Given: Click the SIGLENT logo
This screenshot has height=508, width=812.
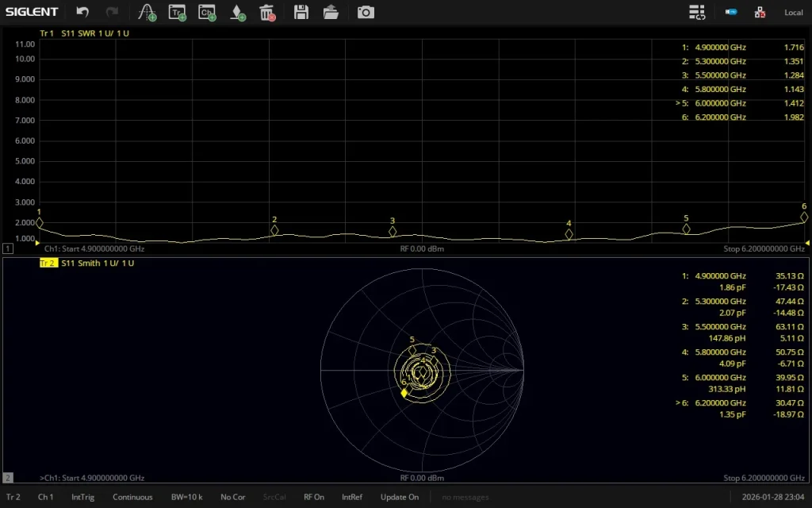Looking at the screenshot, I should 32,12.
